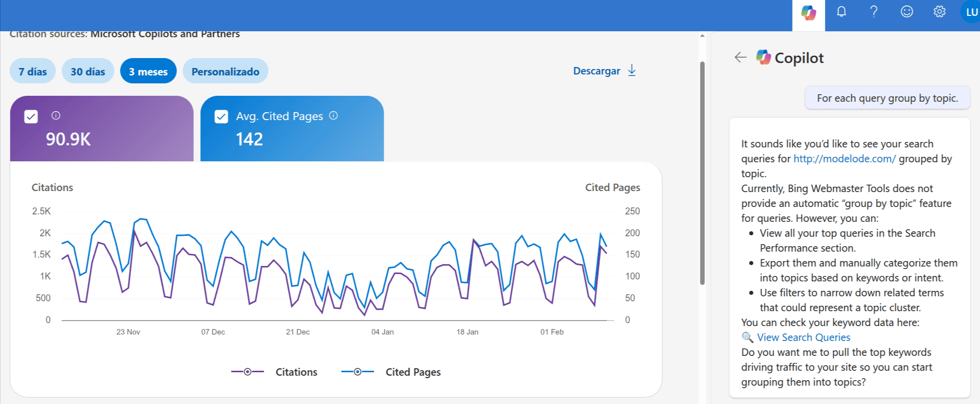Open the View Search Queries link
Screen dimensions: 980x404
click(804, 337)
